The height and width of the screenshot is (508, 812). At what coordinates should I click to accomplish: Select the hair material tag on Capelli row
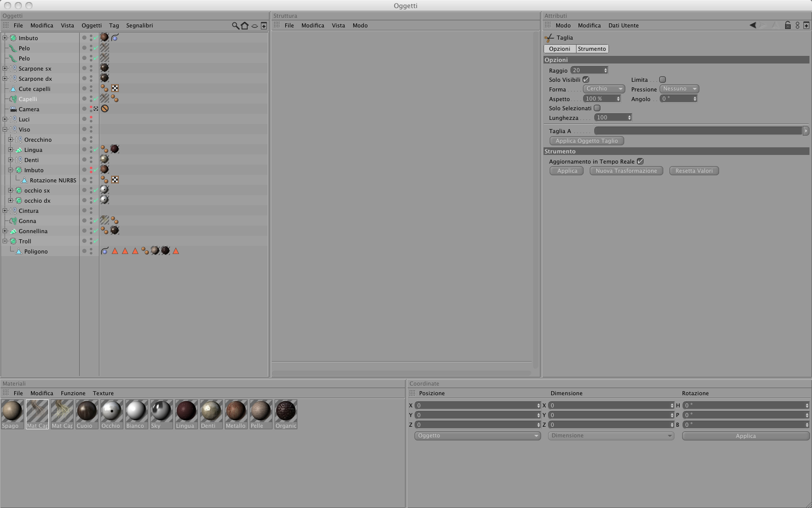pyautogui.click(x=105, y=99)
